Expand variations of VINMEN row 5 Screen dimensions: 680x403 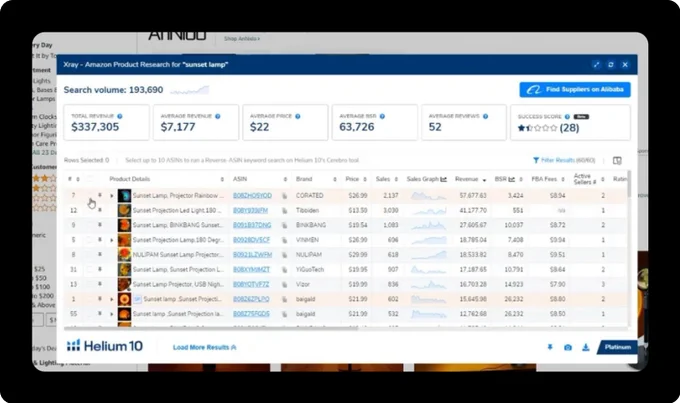pyautogui.click(x=111, y=240)
